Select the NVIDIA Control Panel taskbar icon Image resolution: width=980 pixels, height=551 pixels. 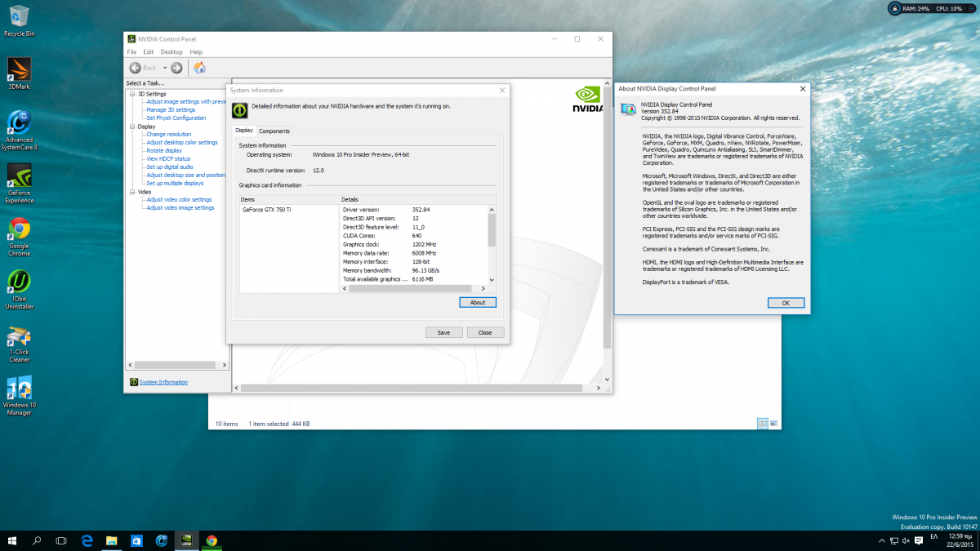(x=187, y=540)
